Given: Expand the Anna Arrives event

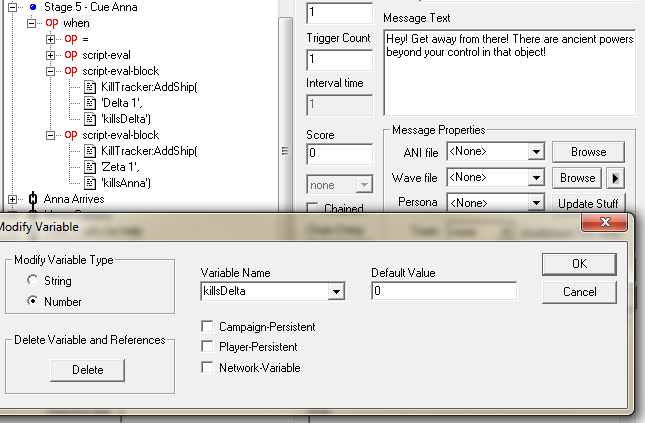Looking at the screenshot, I should tap(12, 199).
